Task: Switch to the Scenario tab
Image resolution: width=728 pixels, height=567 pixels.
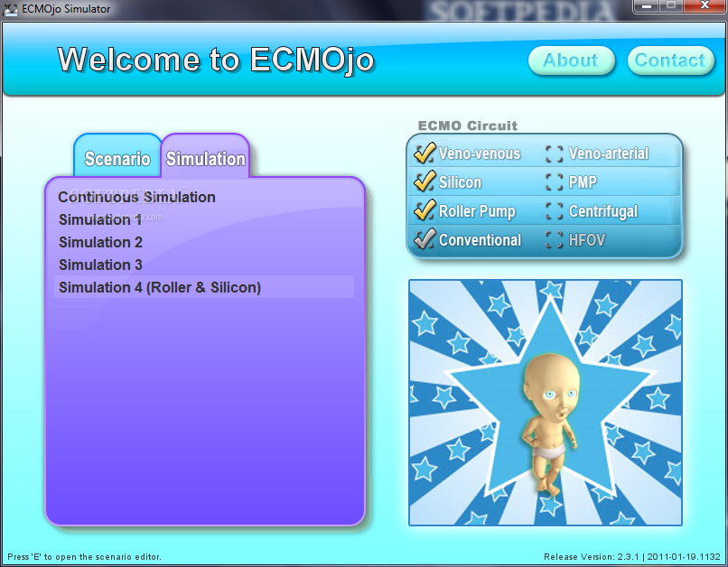Action: (x=117, y=156)
